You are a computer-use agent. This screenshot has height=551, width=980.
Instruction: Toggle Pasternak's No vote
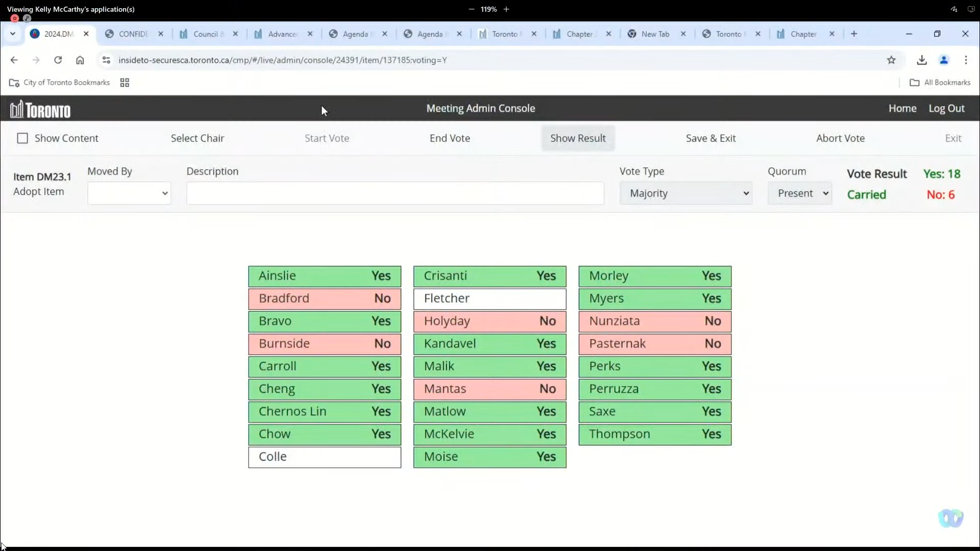coord(655,344)
